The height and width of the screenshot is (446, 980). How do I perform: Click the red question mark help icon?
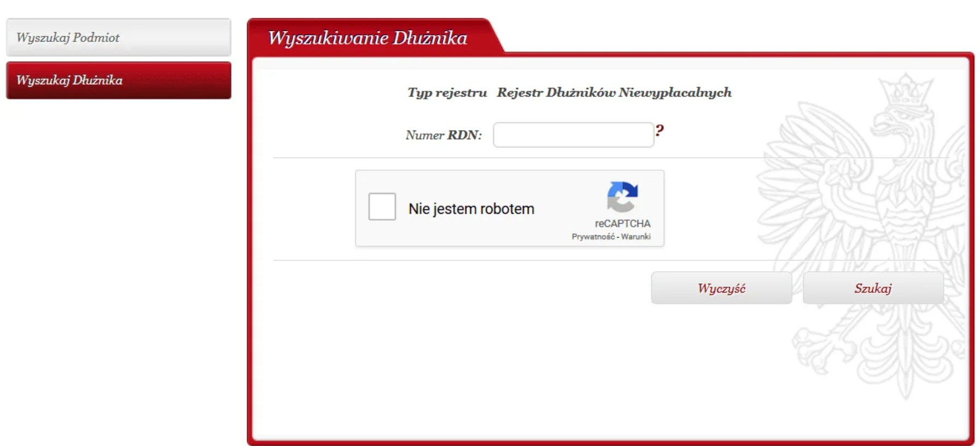click(x=660, y=131)
